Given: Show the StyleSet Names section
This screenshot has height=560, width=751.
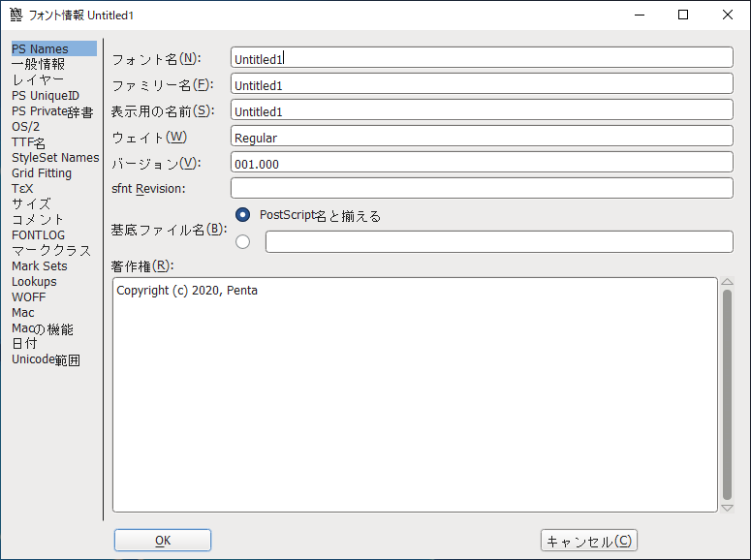Looking at the screenshot, I should [x=55, y=158].
